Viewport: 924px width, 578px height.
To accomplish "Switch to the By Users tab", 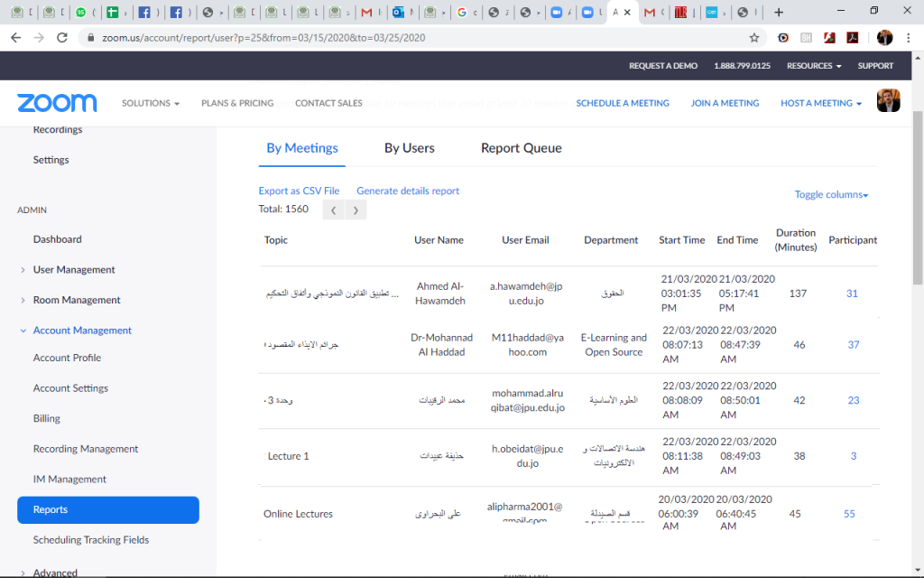I will coord(410,149).
